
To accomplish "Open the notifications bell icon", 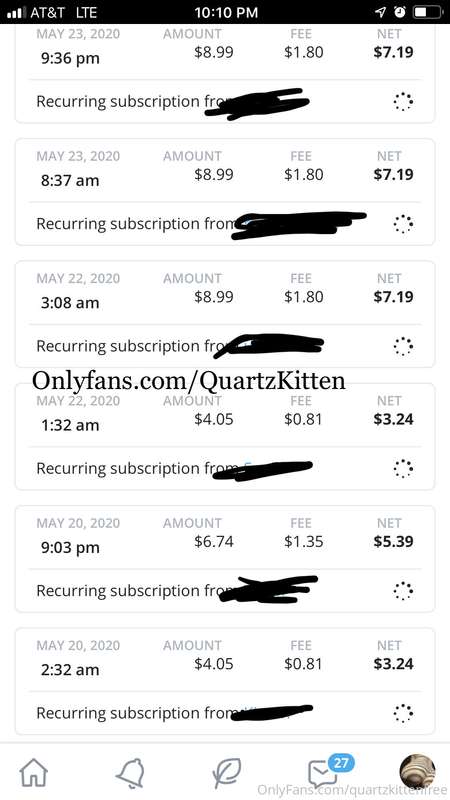I will [x=130, y=773].
